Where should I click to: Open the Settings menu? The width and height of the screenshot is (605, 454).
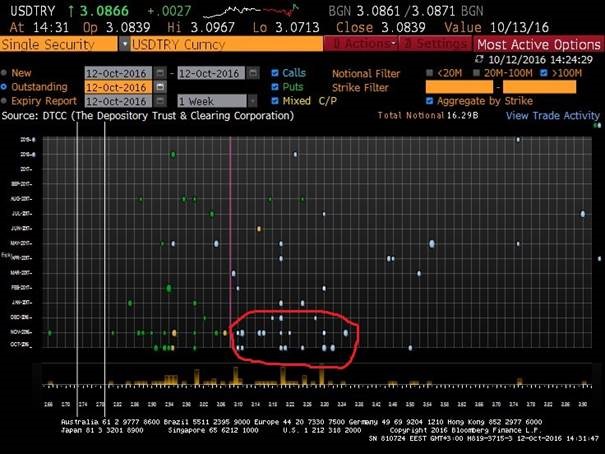point(436,44)
